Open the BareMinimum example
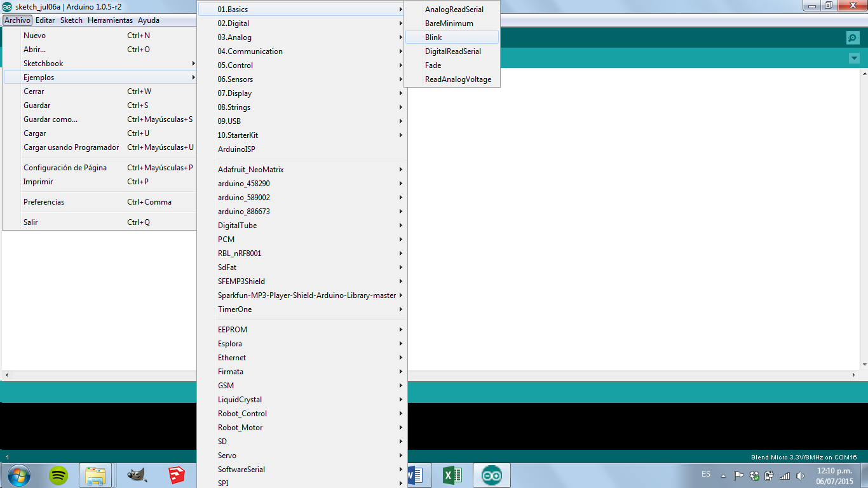Screen dimensions: 868x488 pyautogui.click(x=452, y=24)
